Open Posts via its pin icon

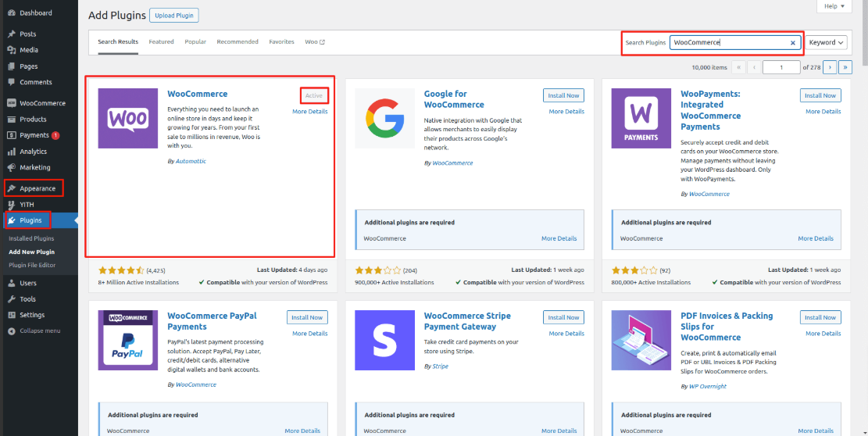tap(11, 34)
